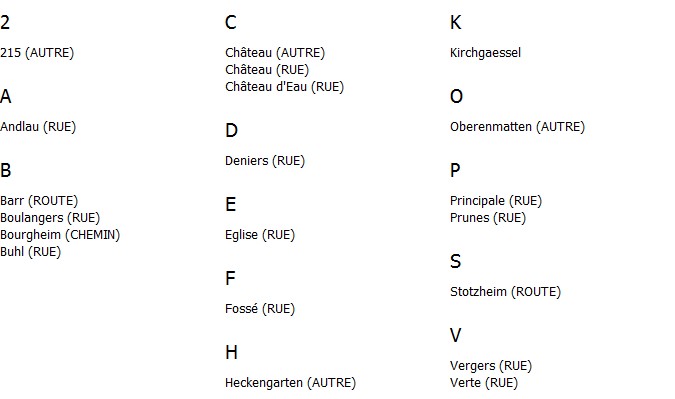This screenshot has width=675, height=399.
Task: Select Buhl (RUE)
Action: 31,252
